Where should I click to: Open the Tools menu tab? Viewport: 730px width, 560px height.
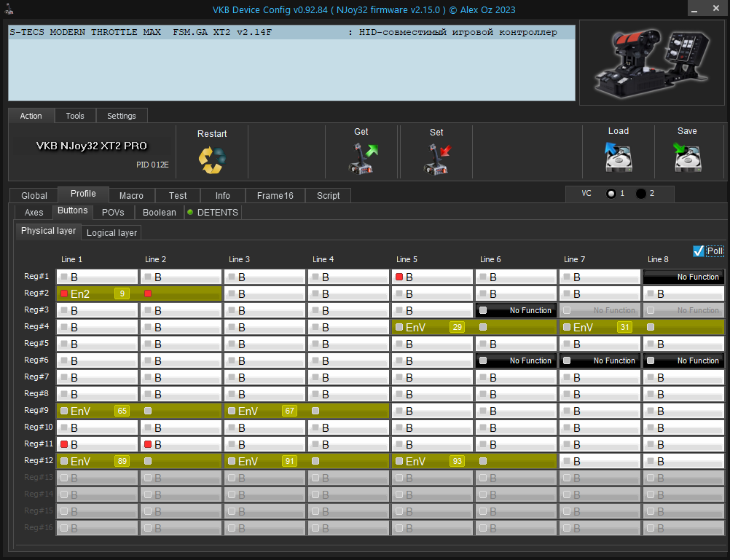75,116
